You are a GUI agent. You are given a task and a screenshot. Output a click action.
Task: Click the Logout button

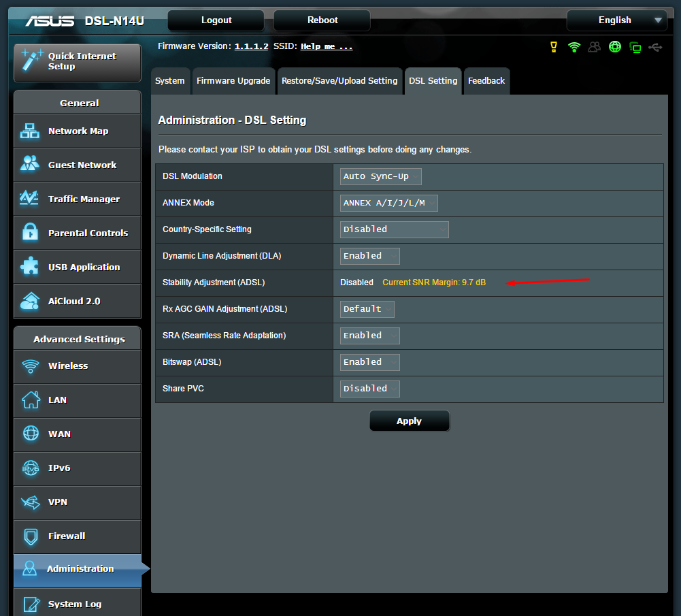(216, 20)
